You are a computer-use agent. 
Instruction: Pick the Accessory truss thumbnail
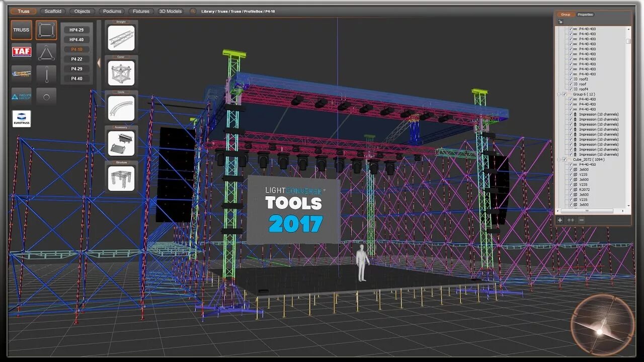coord(121,143)
